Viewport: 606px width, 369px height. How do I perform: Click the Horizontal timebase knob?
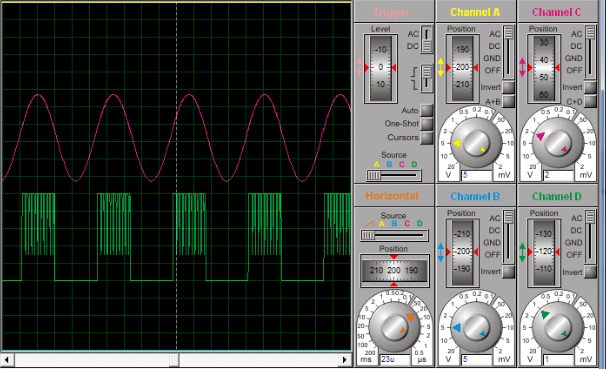(x=394, y=327)
